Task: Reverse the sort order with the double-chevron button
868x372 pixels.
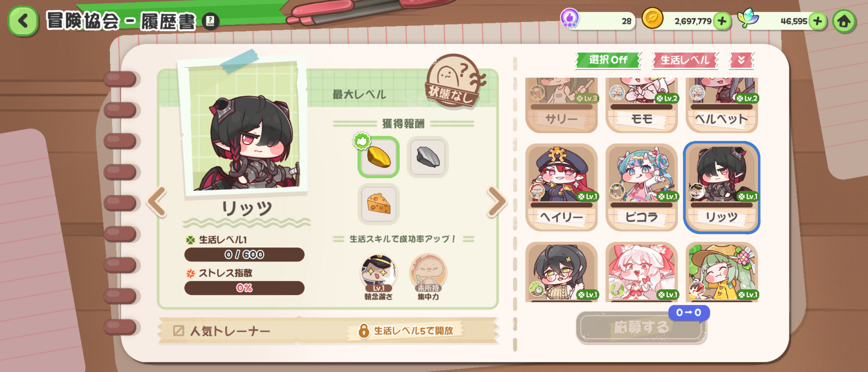Action: [x=742, y=60]
